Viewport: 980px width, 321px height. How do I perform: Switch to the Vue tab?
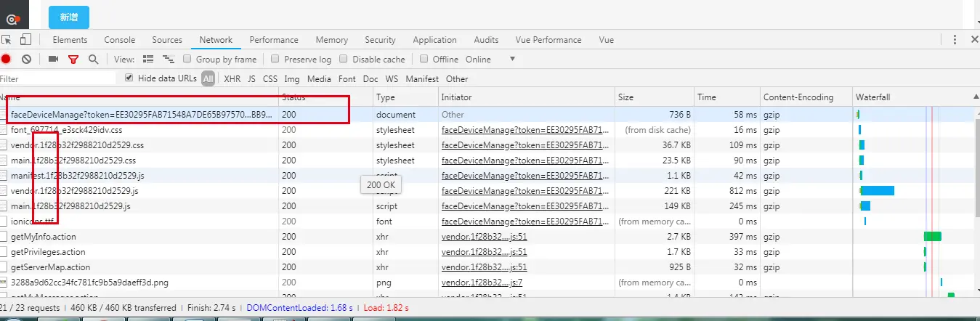point(606,40)
